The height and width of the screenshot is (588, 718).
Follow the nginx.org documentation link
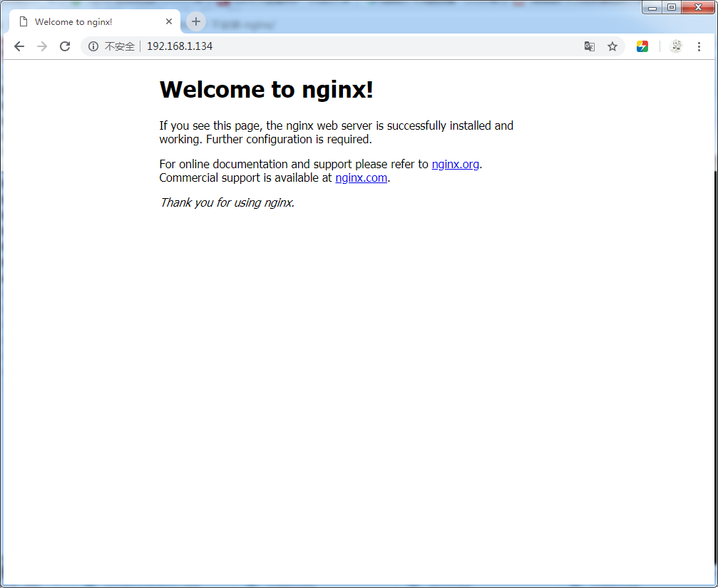(x=455, y=164)
